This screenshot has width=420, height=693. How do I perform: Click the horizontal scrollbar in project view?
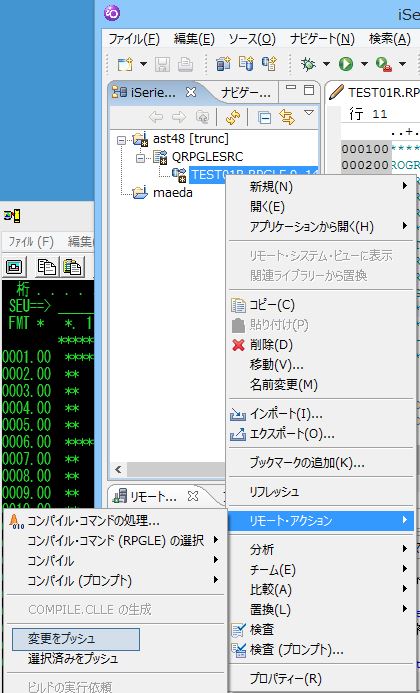point(175,469)
